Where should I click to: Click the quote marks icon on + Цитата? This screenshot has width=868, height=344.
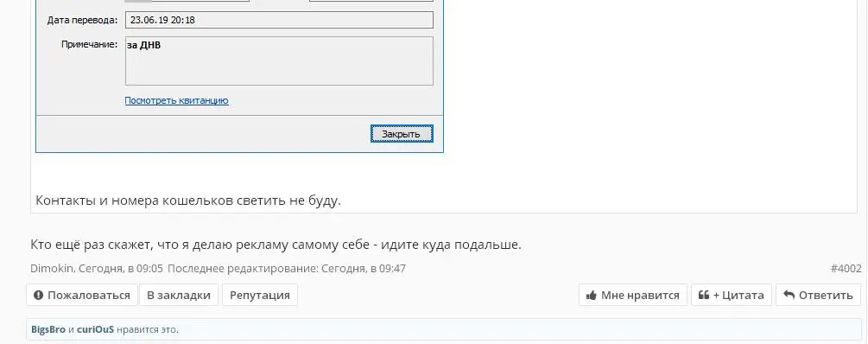704,296
